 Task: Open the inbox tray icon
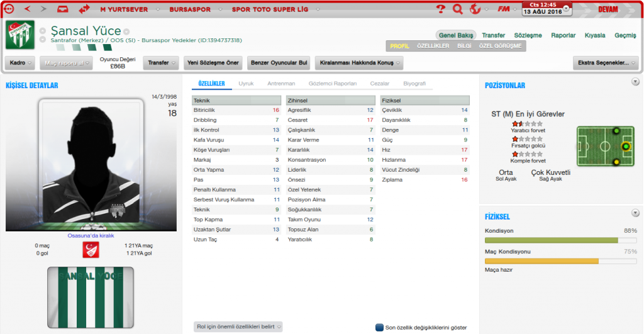pyautogui.click(x=62, y=9)
